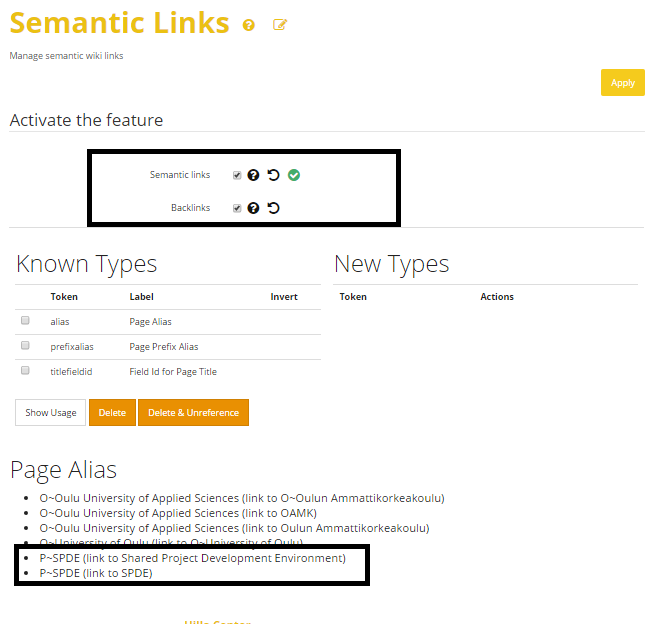Click 'Page Alias' section heading
The height and width of the screenshot is (624, 664).
point(64,470)
